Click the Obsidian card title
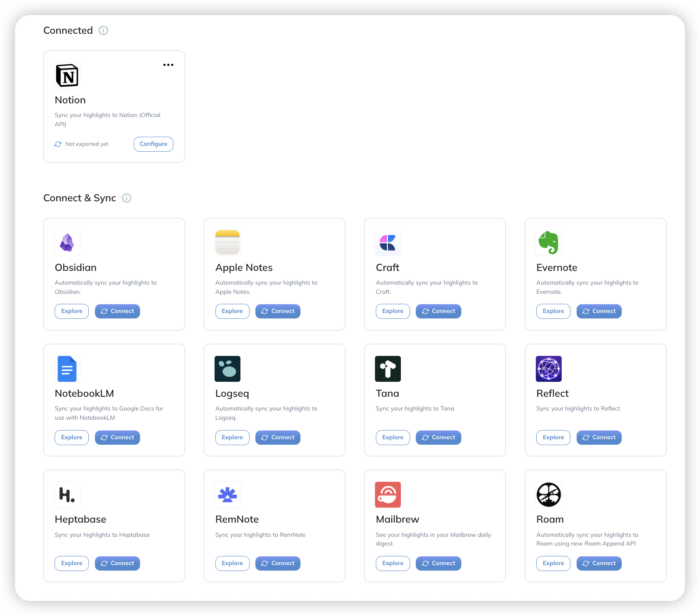The height and width of the screenshot is (616, 700). click(x=75, y=268)
